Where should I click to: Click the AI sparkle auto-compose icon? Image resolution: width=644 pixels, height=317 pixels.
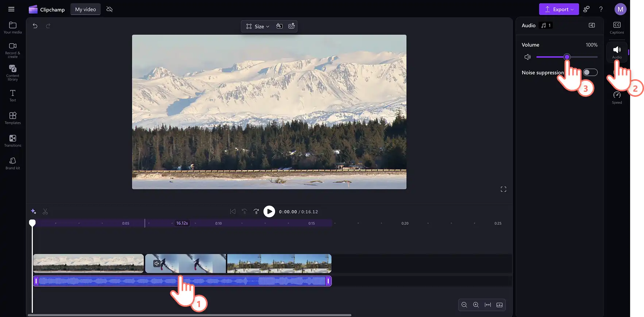34,211
